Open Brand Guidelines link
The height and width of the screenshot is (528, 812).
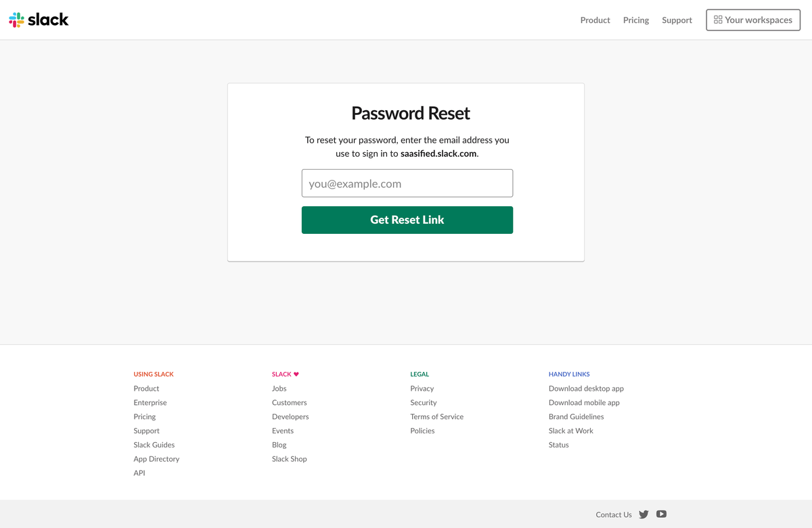pos(577,416)
